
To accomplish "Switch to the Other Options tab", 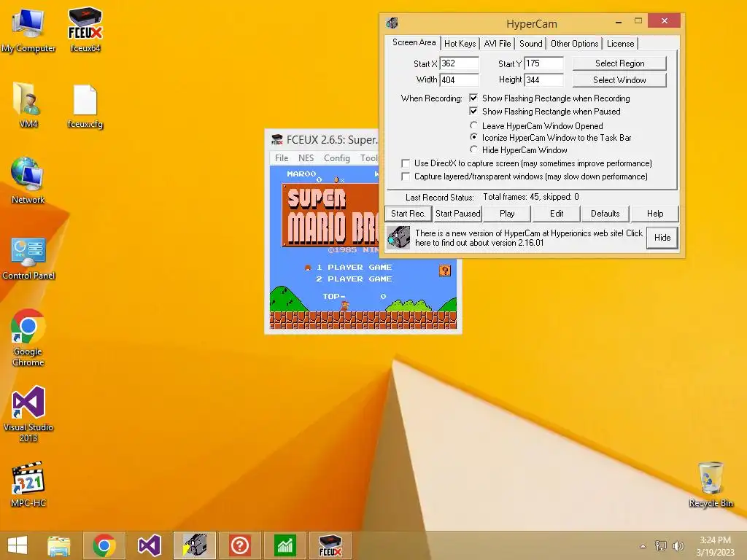I will point(574,44).
